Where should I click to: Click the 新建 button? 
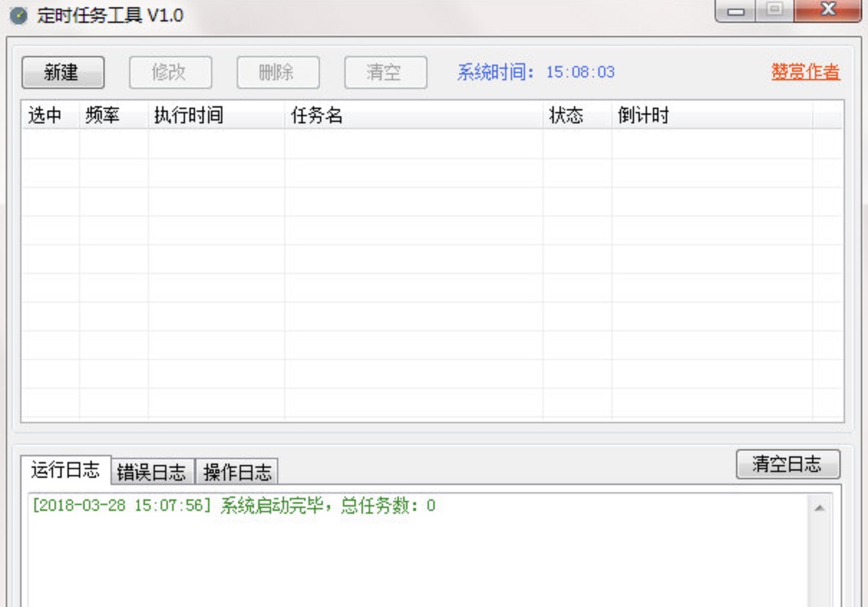63,72
